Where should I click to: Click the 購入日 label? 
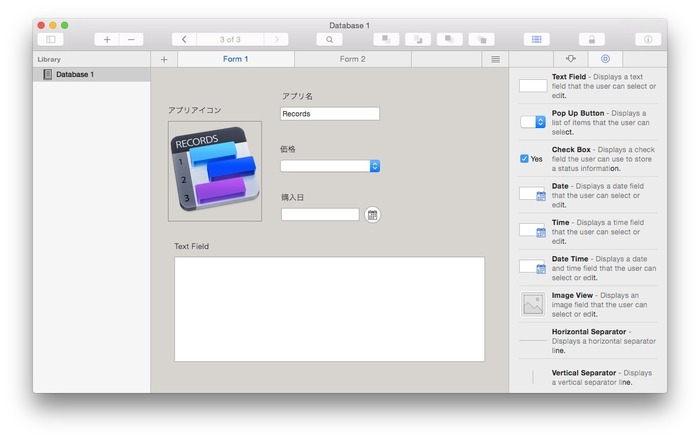point(292,197)
